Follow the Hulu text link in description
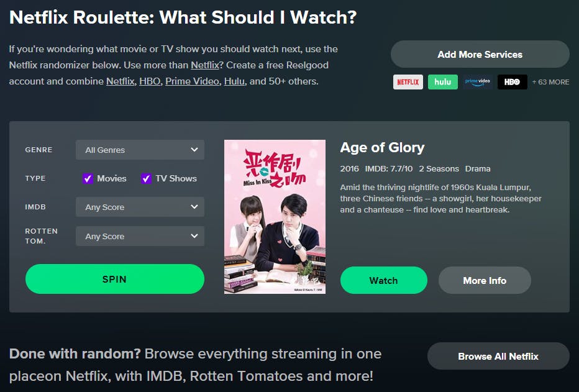Image resolution: width=579 pixels, height=392 pixels. click(234, 81)
